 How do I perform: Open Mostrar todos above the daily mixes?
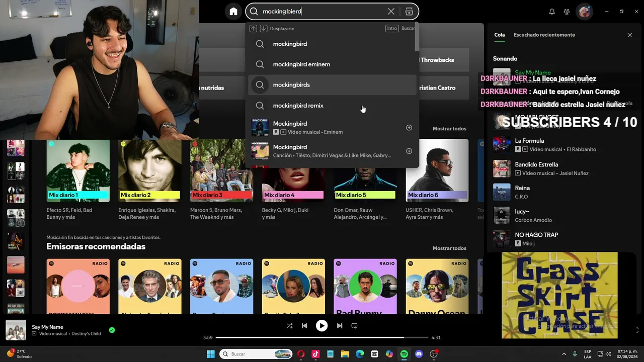tap(449, 129)
